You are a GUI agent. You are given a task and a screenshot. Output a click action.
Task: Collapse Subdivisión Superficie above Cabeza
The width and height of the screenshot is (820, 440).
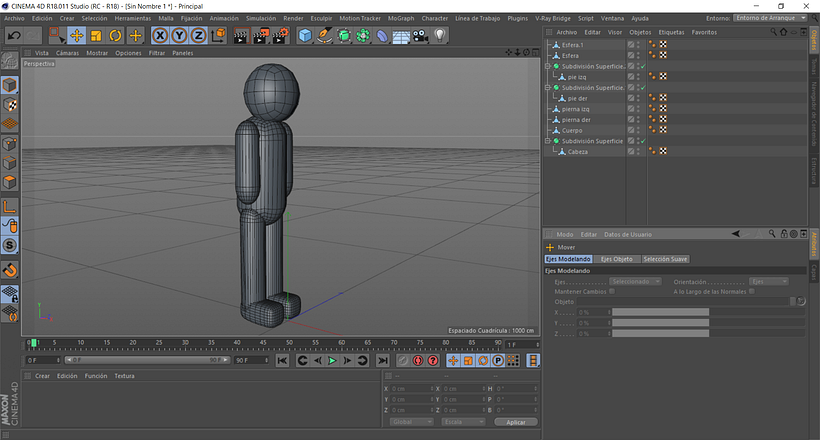(548, 141)
